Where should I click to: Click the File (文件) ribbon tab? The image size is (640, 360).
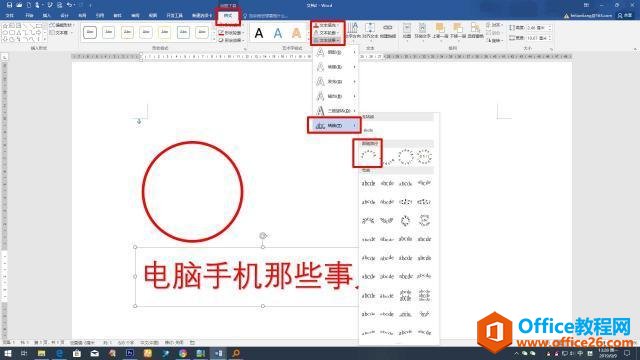[x=10, y=16]
